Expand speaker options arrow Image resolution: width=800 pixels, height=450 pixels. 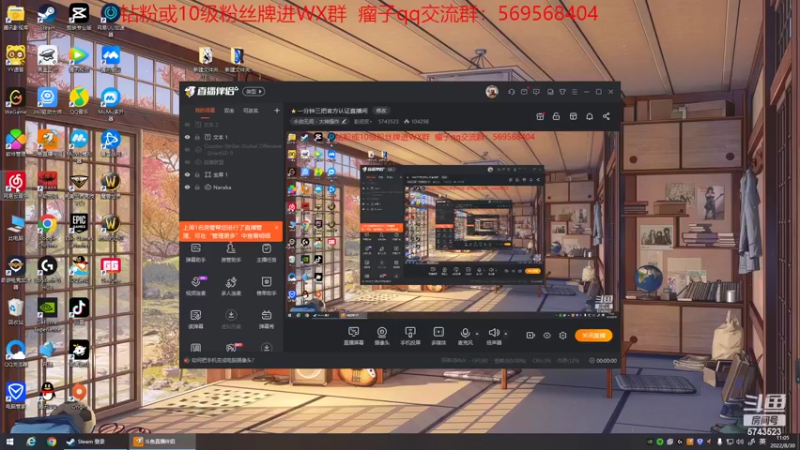tap(506, 334)
